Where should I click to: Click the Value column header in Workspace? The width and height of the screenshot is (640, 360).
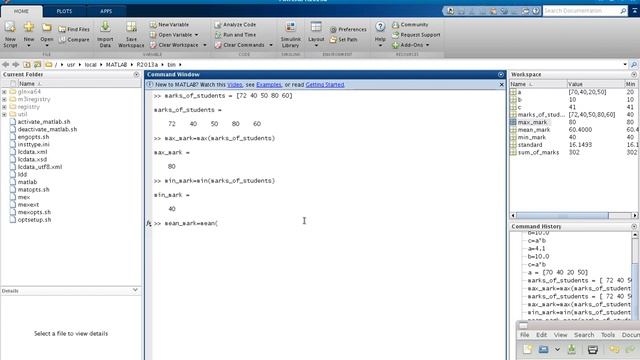tap(596, 84)
